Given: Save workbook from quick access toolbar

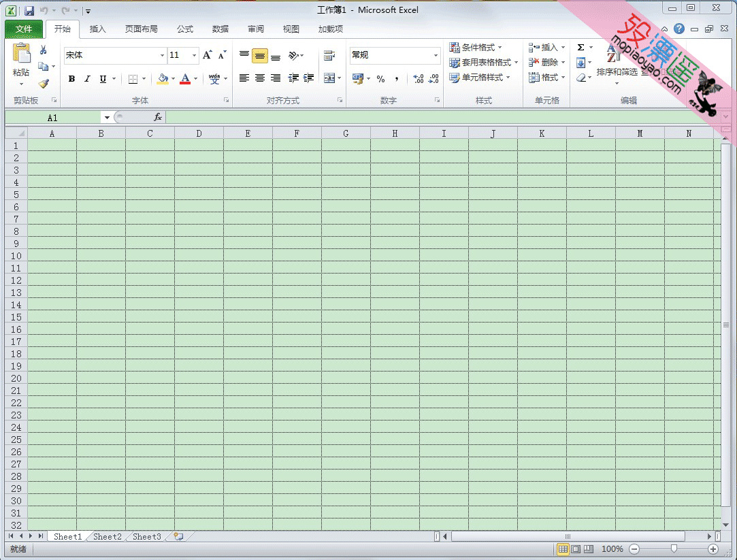Looking at the screenshot, I should [29, 10].
